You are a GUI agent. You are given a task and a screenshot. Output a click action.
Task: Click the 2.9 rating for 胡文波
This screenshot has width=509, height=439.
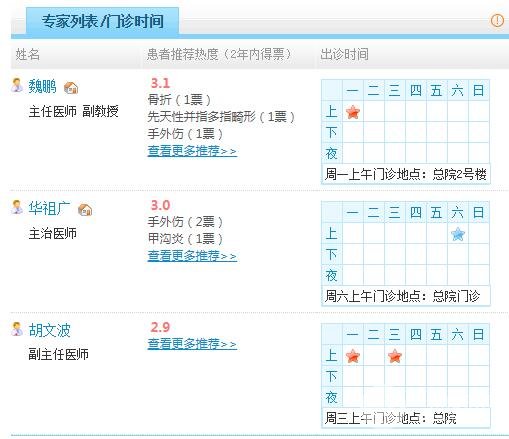(x=160, y=327)
